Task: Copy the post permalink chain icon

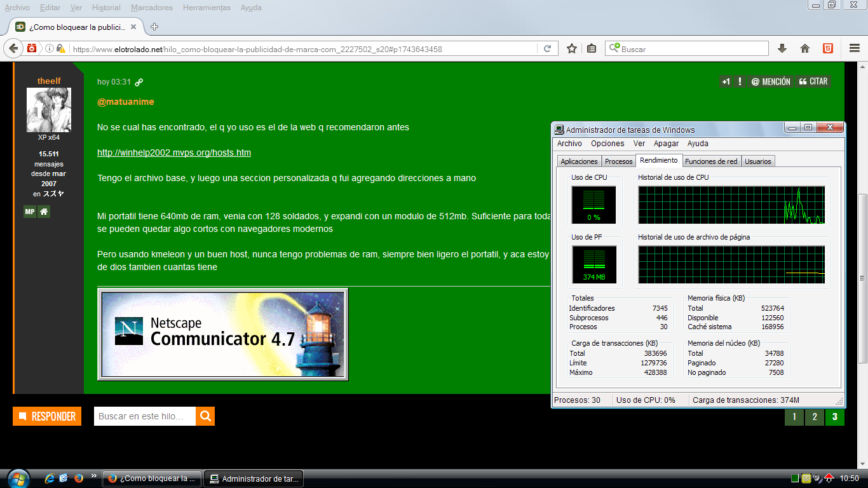Action: pyautogui.click(x=139, y=82)
